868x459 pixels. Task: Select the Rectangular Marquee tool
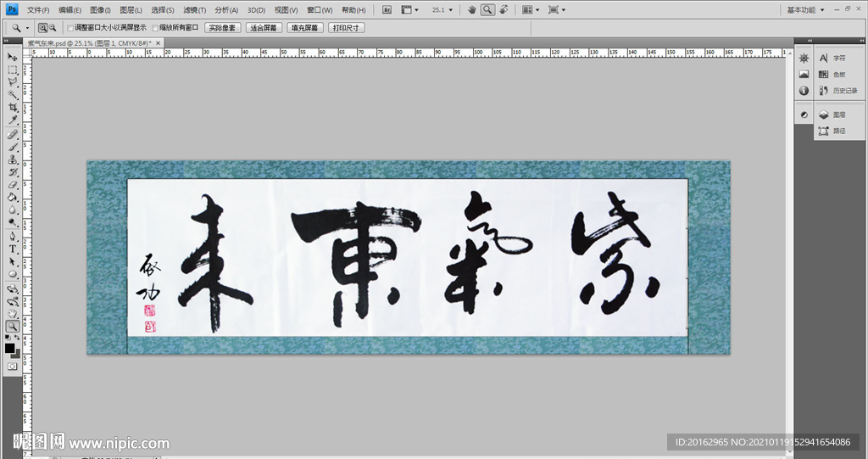pos(12,70)
